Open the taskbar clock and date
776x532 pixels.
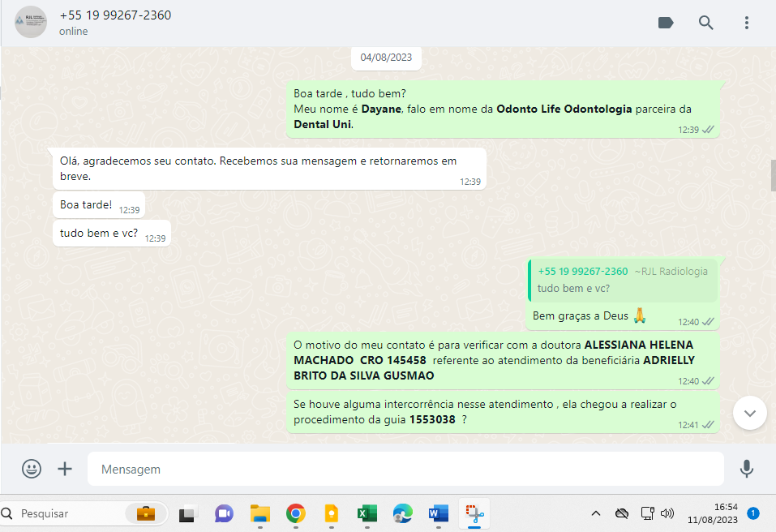(x=712, y=513)
